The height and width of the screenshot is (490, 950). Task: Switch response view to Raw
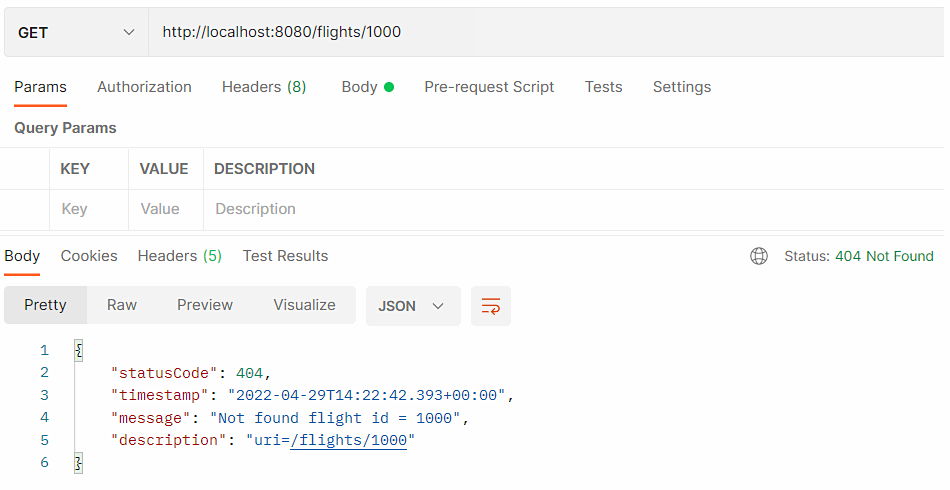122,305
